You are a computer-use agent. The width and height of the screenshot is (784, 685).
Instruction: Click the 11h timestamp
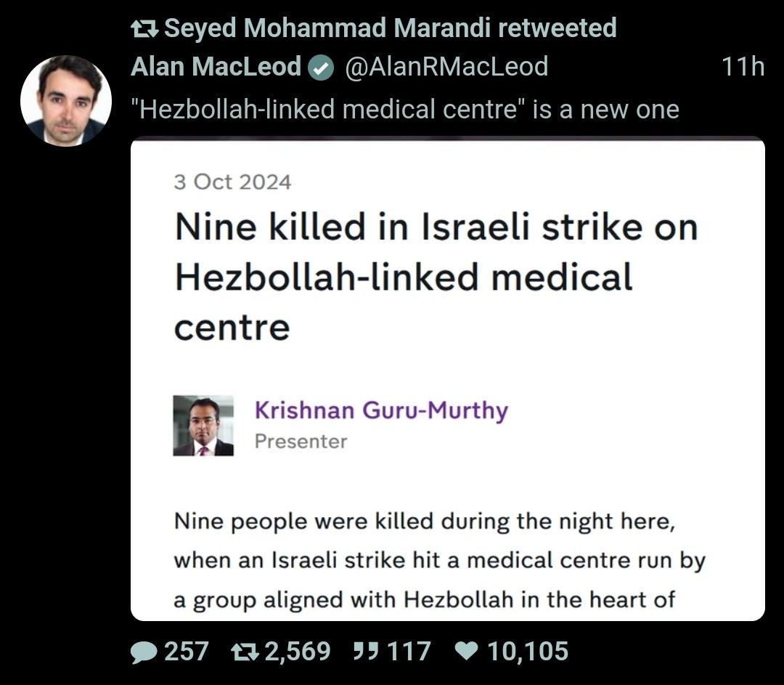click(743, 67)
